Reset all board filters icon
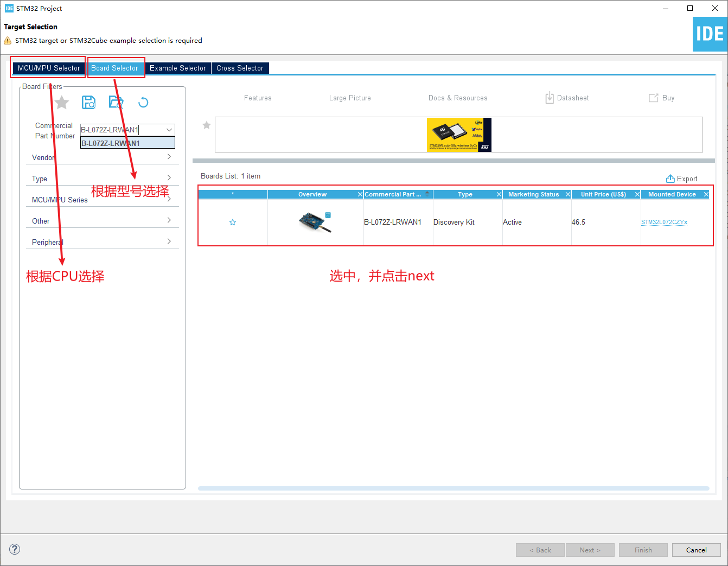 tap(143, 102)
